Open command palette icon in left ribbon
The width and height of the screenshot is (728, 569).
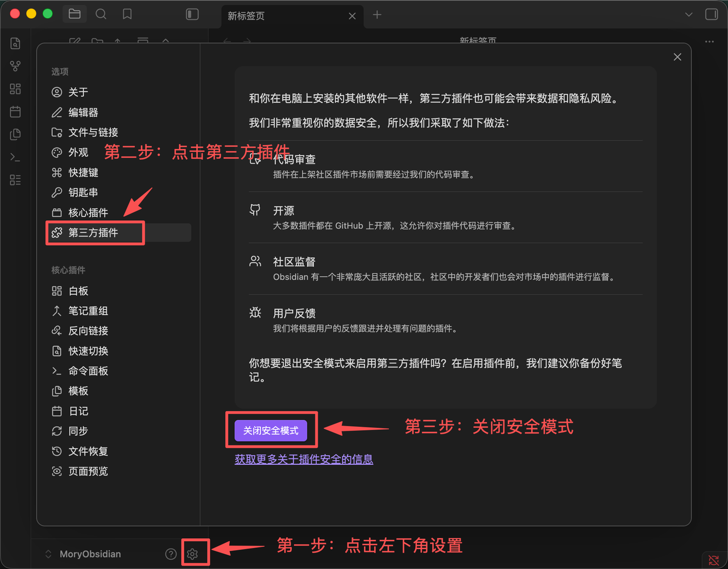click(15, 157)
